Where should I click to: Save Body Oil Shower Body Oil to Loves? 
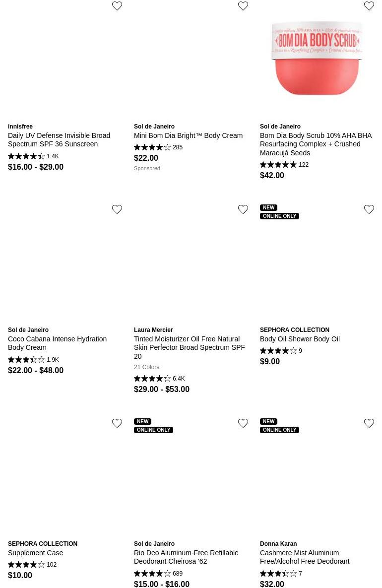369,209
